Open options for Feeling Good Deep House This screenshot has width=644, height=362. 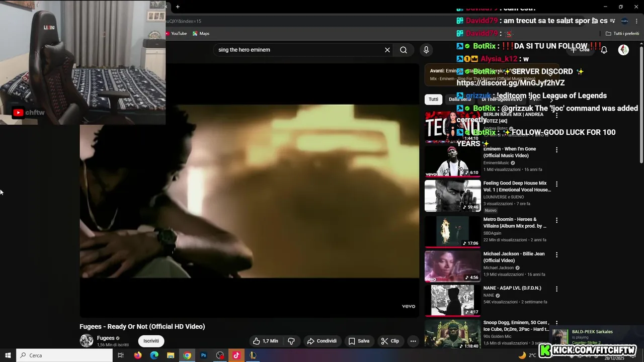click(x=556, y=184)
